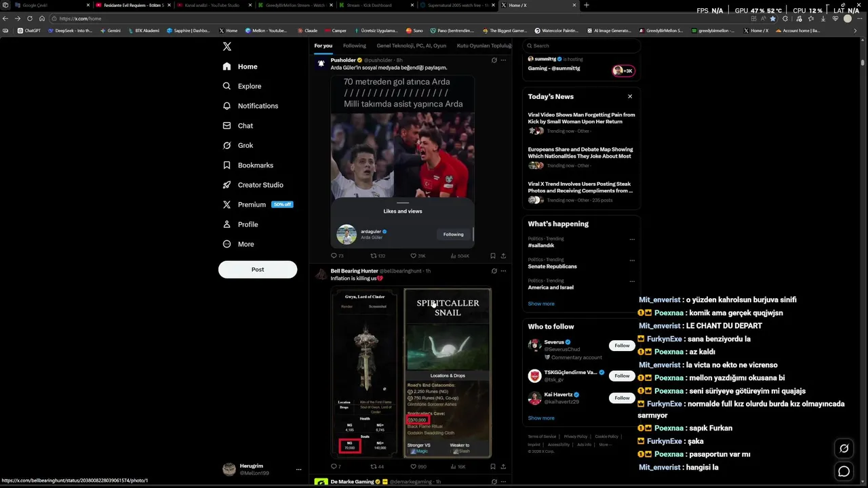868x488 pixels.
Task: Share Pusholder's post
Action: tap(503, 256)
